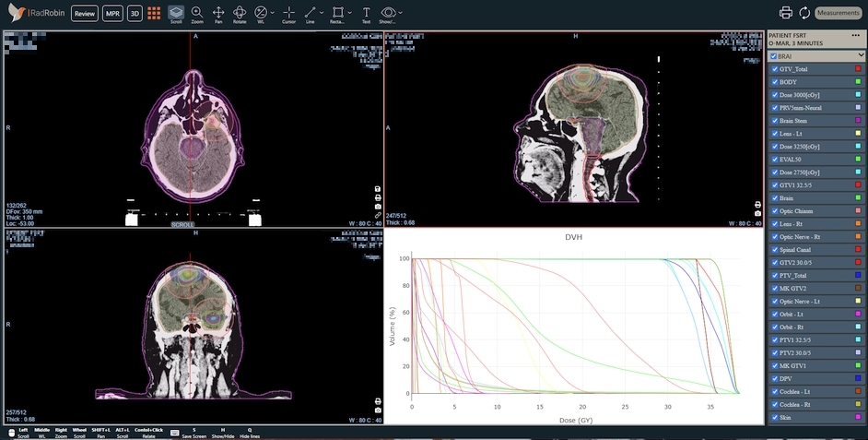Select the Text annotation tool
The image size is (868, 440).
click(x=366, y=15)
